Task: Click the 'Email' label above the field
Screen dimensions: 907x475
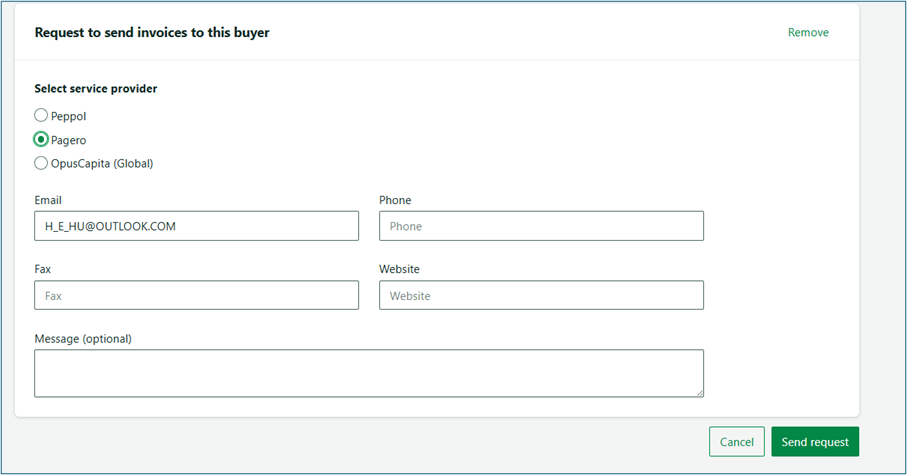Action: [48, 200]
